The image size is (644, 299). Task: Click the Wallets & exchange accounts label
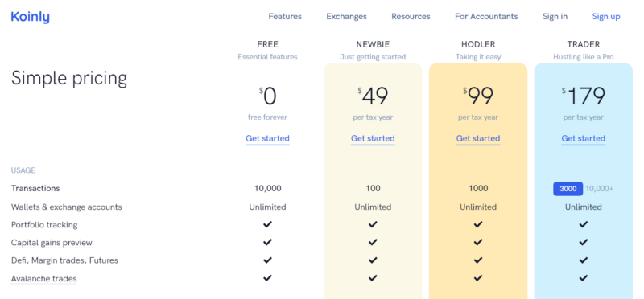point(67,207)
